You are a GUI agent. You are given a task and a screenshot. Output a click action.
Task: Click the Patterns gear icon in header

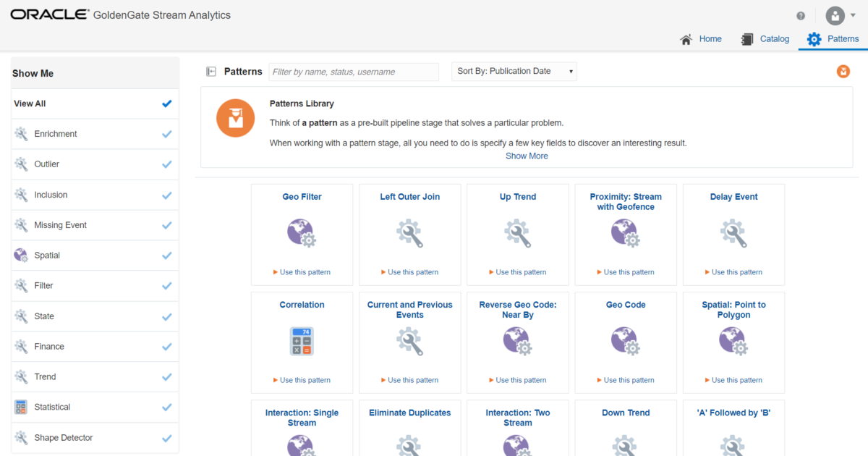tap(814, 39)
